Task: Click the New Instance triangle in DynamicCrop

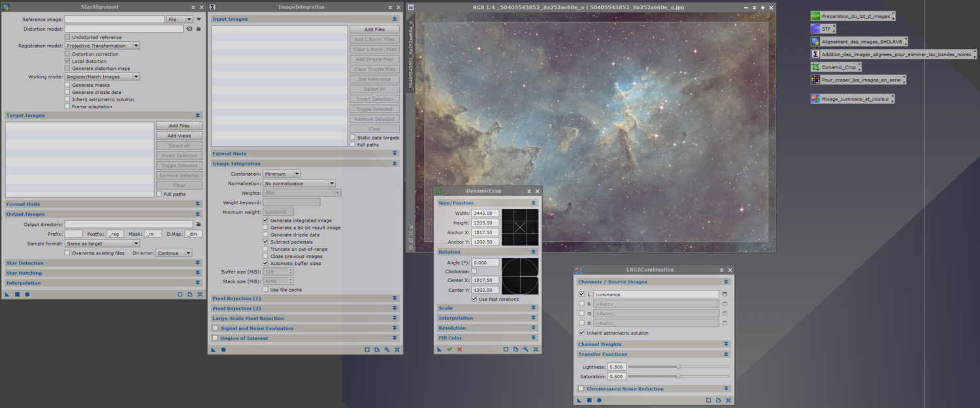Action: [440, 349]
